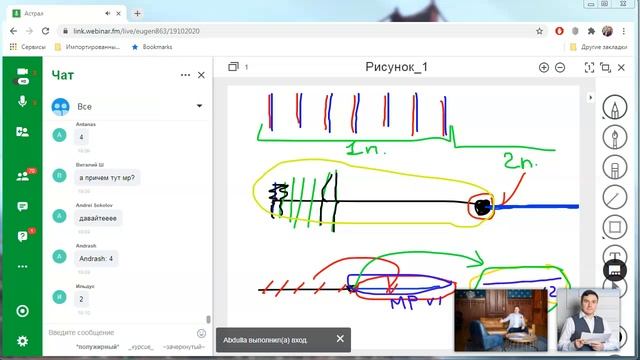
Task: Select the line drawing tool
Action: point(615,197)
